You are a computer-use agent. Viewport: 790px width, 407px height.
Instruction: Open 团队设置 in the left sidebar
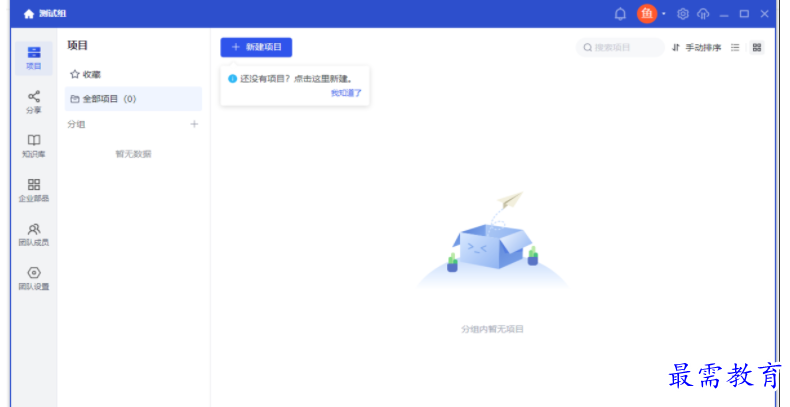point(34,279)
